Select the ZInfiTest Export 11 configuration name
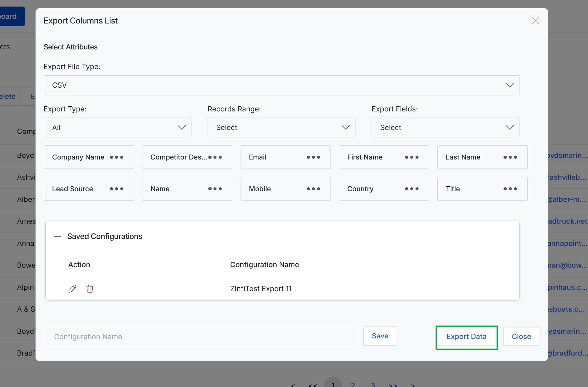Viewport: 588px width, 387px height. pyautogui.click(x=261, y=289)
